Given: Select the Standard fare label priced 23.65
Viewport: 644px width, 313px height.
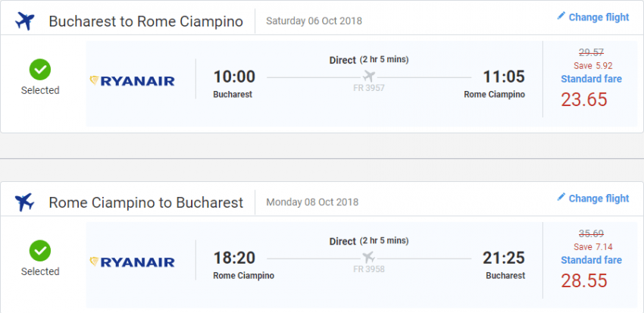Looking at the screenshot, I should click(592, 79).
